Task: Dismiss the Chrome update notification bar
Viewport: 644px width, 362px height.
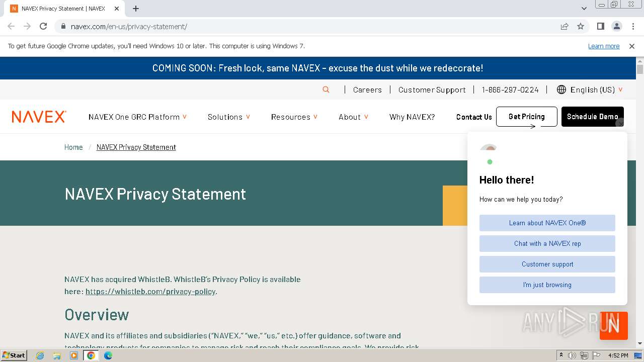Action: (632, 46)
